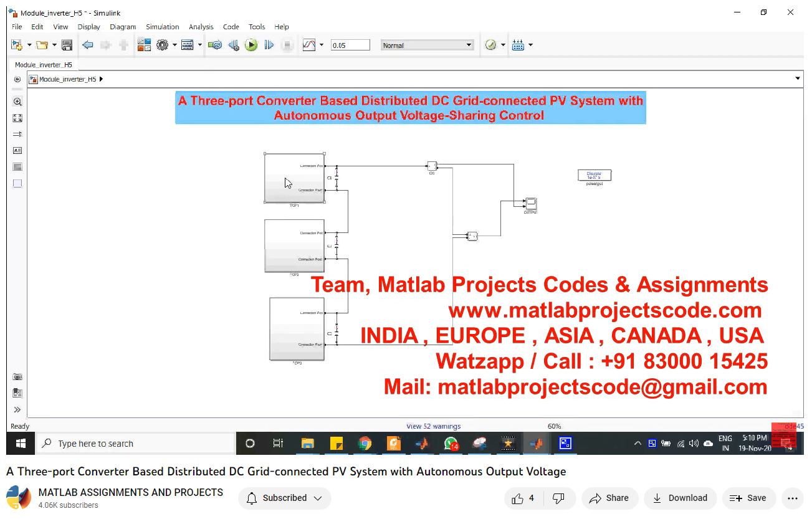The height and width of the screenshot is (519, 812).
Task: Expand the Model Advisor check dropdown arrow
Action: (x=503, y=45)
